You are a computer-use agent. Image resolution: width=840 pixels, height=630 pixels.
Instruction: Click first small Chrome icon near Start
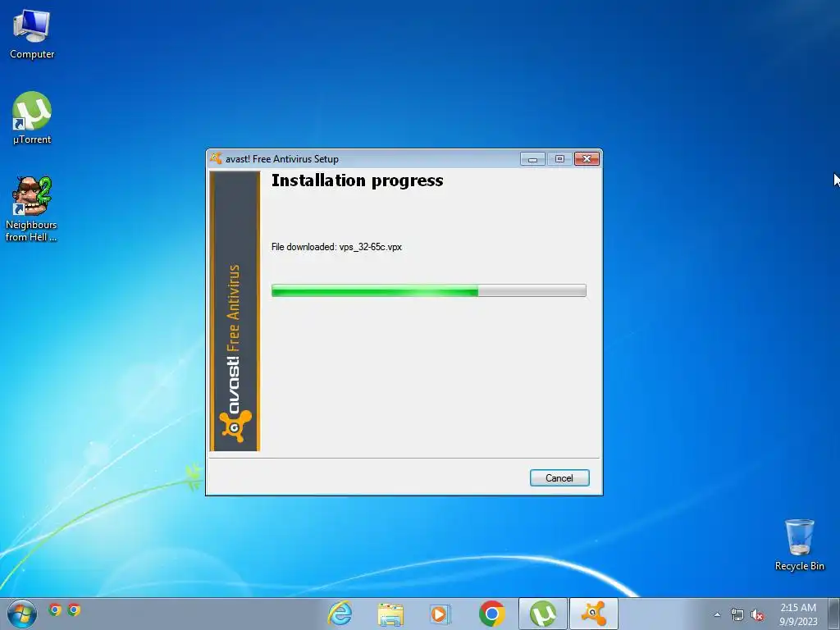click(55, 609)
